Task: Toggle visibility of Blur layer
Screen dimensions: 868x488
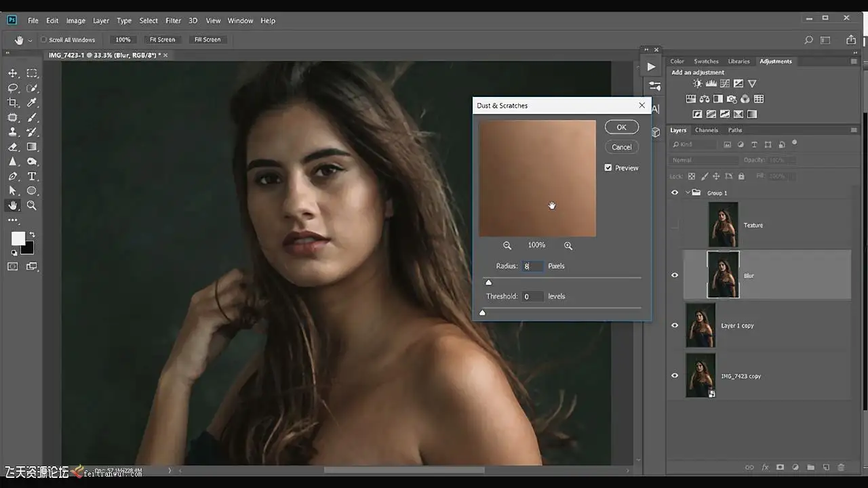Action: (675, 275)
